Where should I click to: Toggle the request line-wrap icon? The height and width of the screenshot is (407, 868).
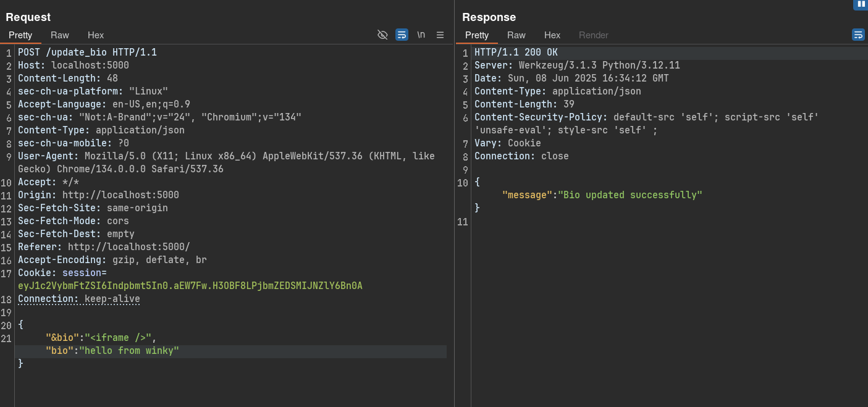[402, 35]
